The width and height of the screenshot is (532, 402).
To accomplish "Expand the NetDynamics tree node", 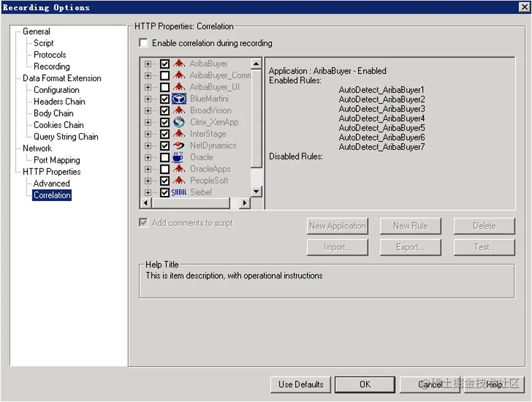I will point(148,146).
